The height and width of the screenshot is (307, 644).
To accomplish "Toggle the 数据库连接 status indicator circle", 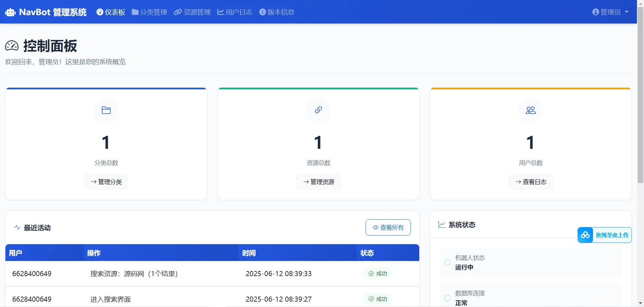I will 447,298.
